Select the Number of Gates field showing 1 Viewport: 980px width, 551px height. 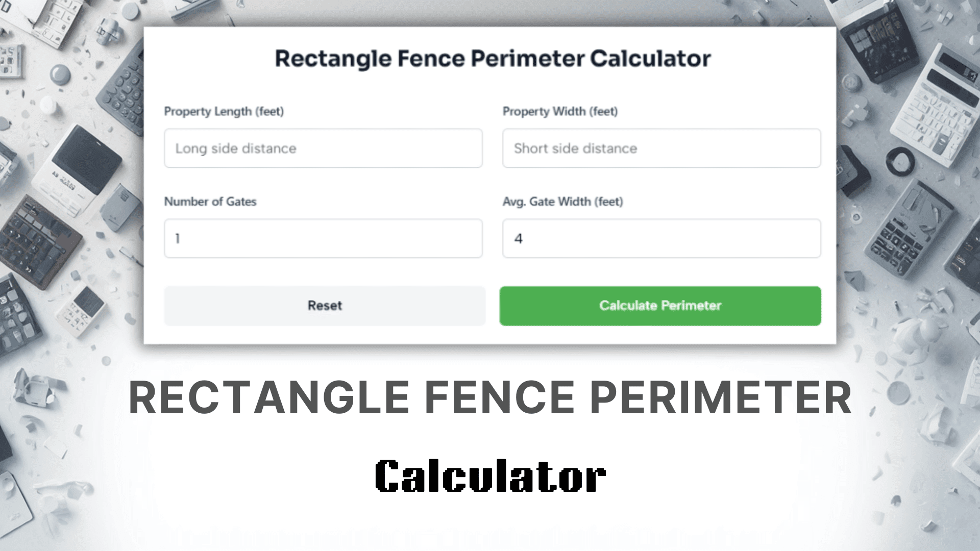[x=323, y=238]
